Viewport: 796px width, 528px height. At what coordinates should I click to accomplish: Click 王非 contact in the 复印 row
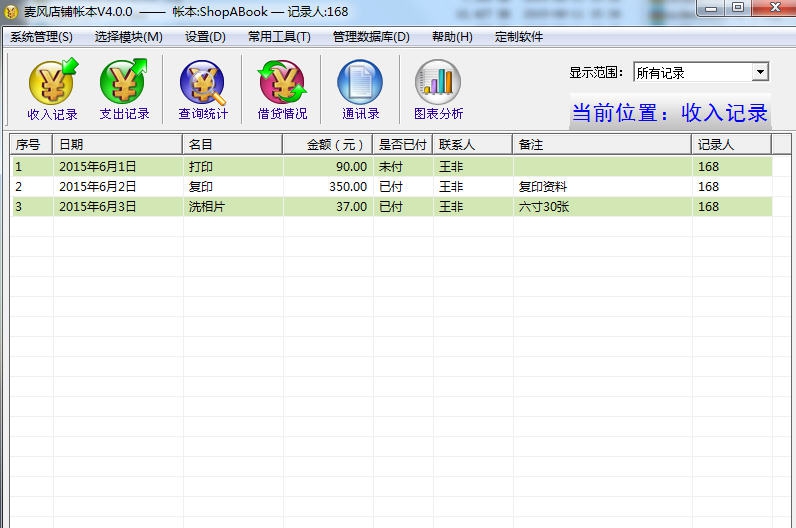click(x=473, y=187)
